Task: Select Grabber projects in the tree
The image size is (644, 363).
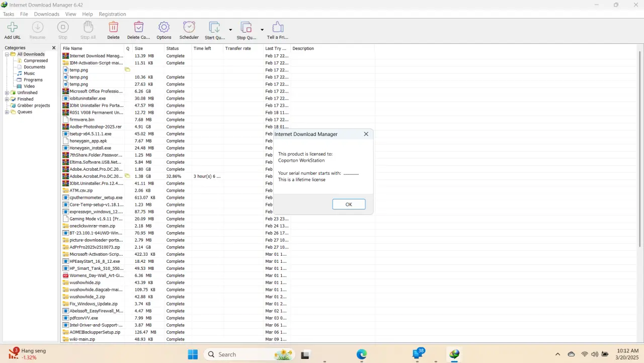Action: click(34, 106)
